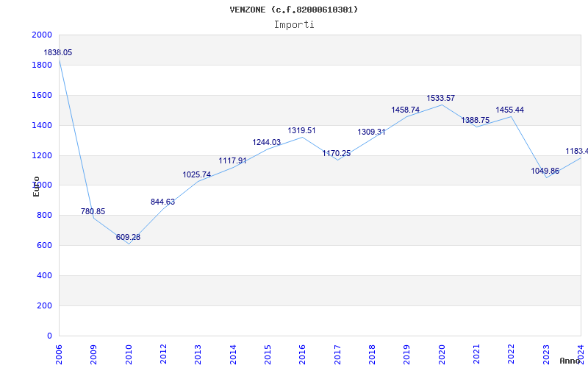Click the 2018 year axis label
Screen dimensions: 588x368
coord(372,354)
